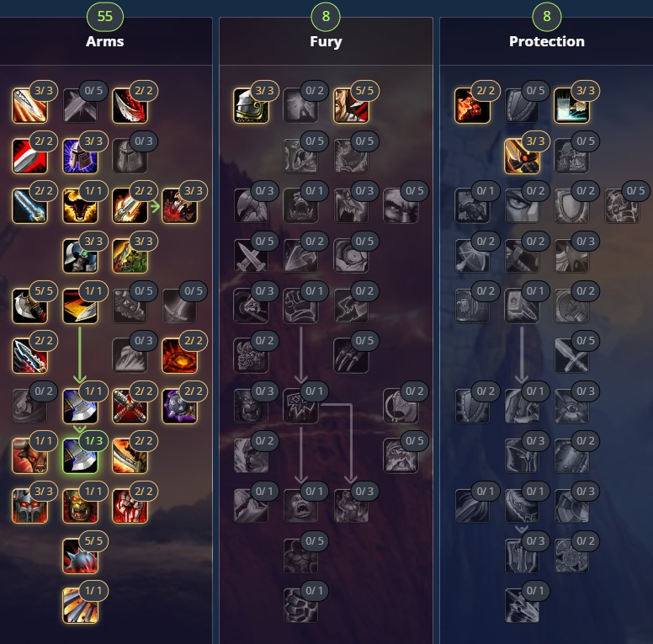Click the Protection 3/3 sword talent in the second row

tap(522, 156)
